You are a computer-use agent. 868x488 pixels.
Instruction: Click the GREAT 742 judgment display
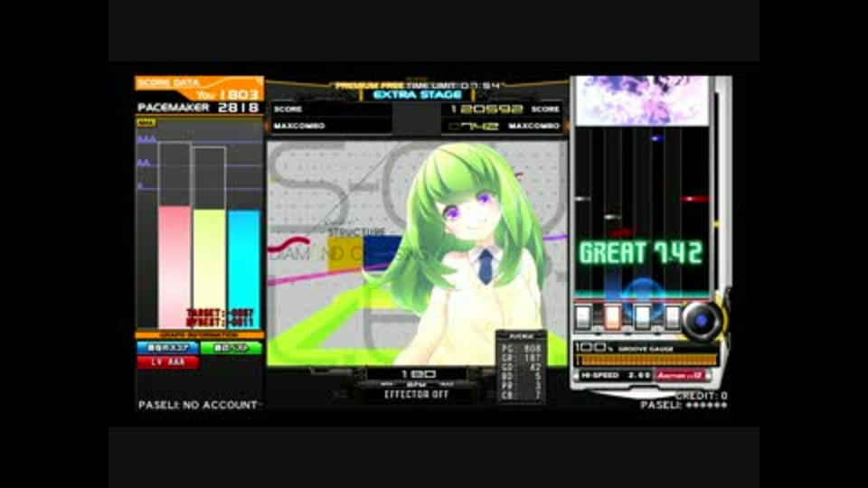(641, 253)
